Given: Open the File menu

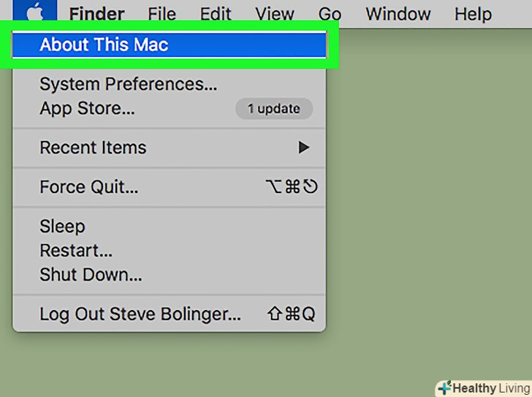Looking at the screenshot, I should pos(161,14).
